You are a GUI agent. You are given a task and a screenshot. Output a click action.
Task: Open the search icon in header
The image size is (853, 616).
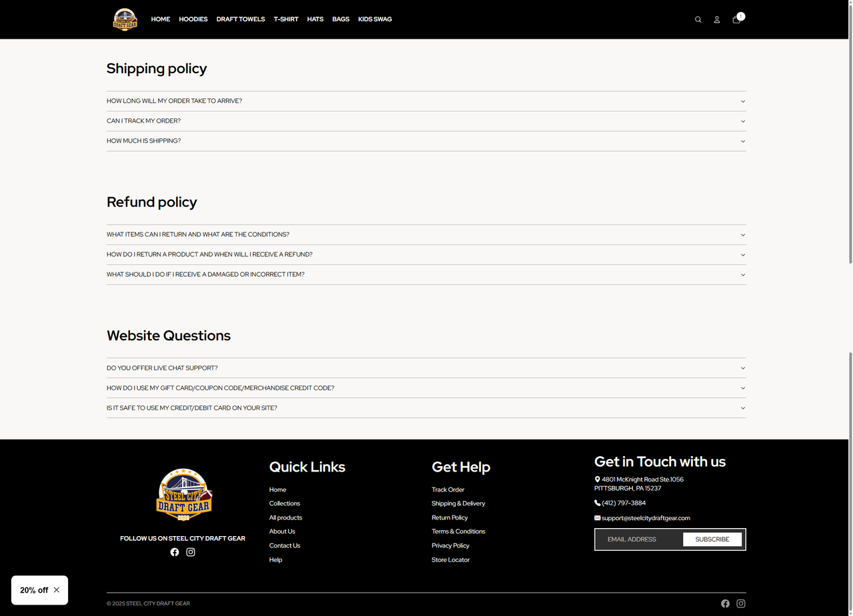click(698, 19)
